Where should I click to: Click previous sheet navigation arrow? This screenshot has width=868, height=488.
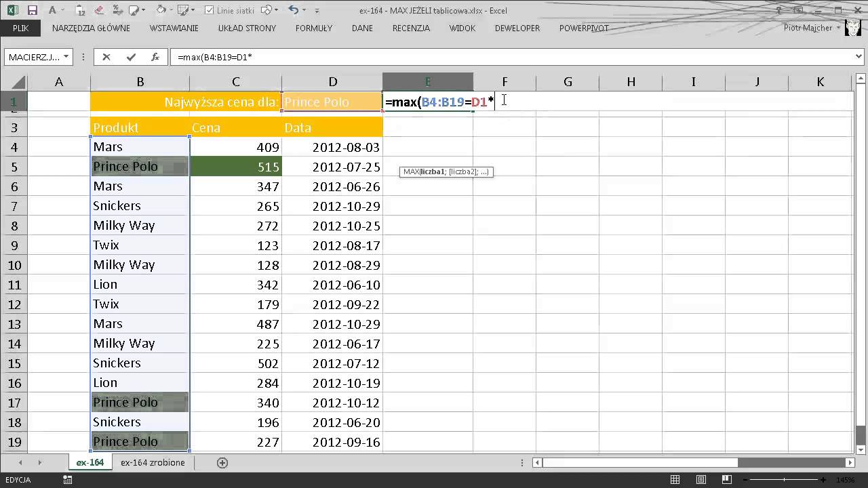coord(20,462)
